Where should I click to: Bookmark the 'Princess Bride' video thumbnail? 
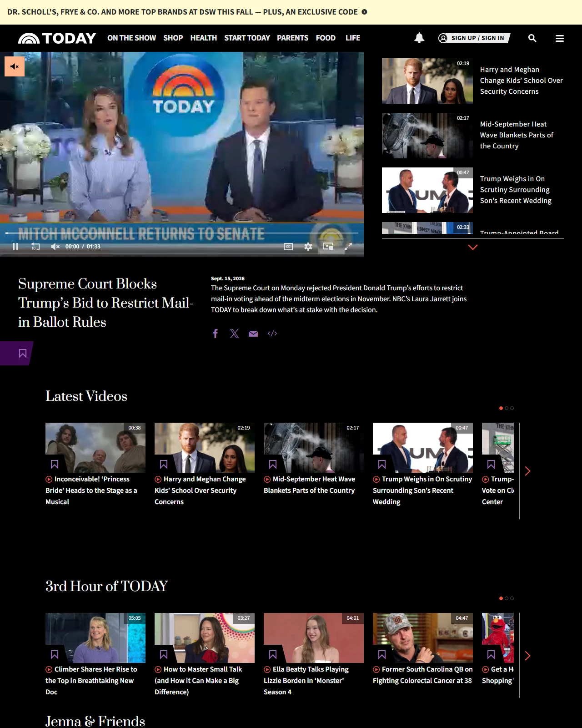(x=55, y=464)
